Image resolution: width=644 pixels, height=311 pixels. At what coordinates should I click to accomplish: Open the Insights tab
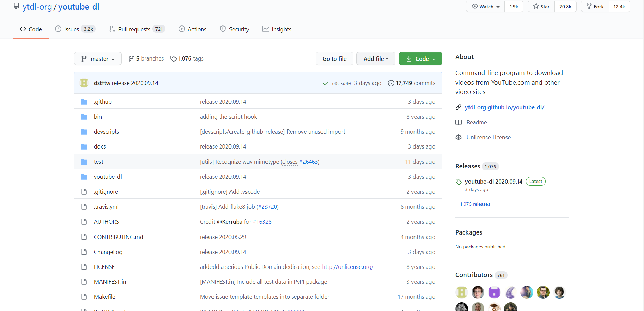277,29
